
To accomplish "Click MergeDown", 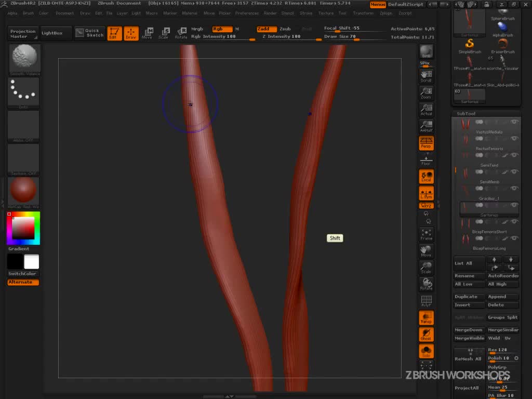I will (469, 330).
